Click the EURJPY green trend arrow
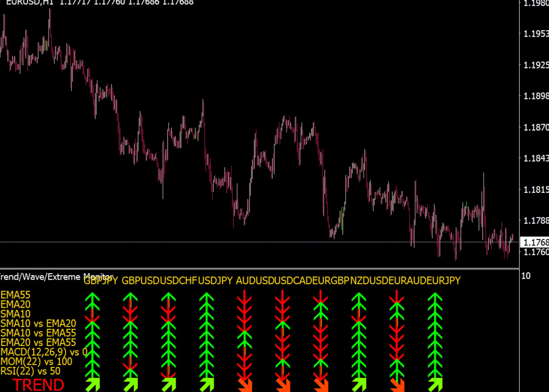Viewport: 549px width, 392px height. point(435,385)
